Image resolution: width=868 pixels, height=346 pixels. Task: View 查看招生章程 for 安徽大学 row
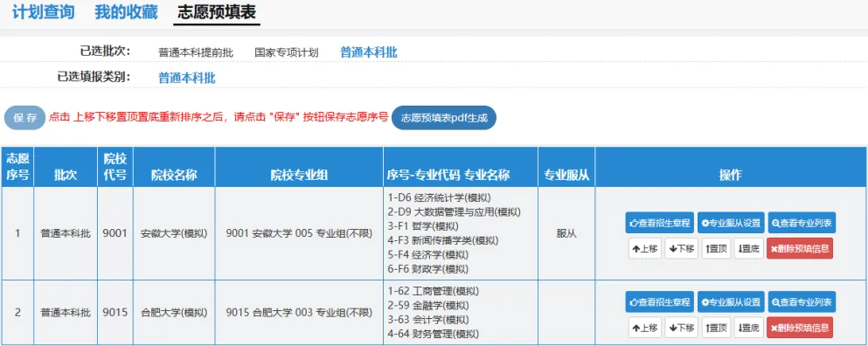coord(659,223)
